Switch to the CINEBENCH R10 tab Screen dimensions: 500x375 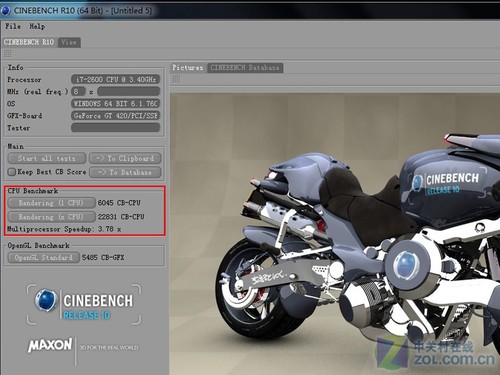pyautogui.click(x=29, y=42)
